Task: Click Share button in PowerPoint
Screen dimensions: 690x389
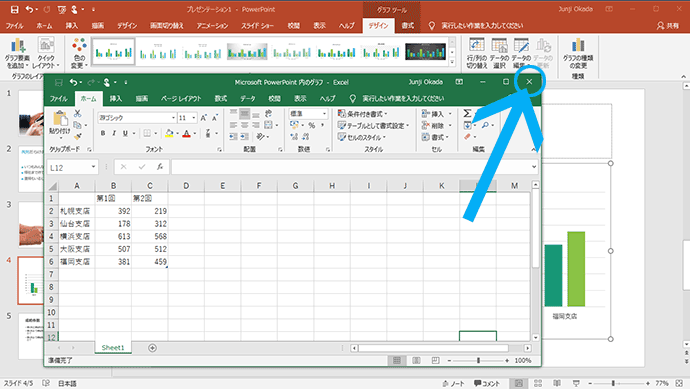Action: click(x=668, y=26)
